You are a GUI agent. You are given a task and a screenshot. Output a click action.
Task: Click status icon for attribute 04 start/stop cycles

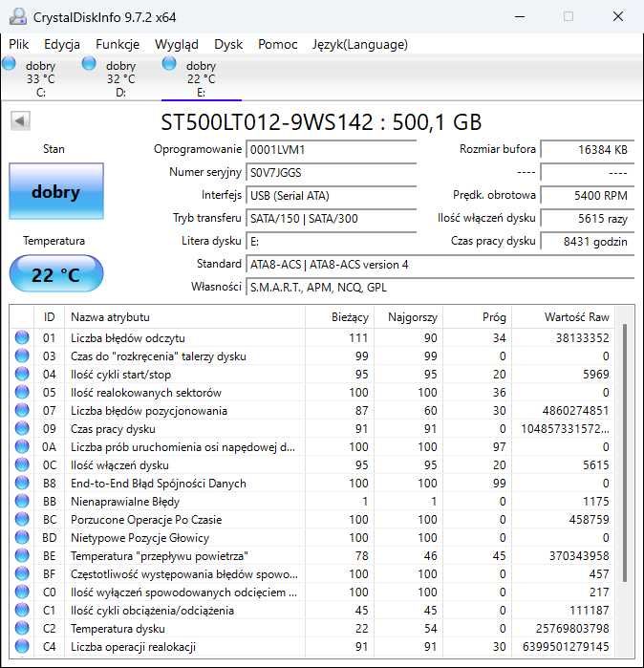22,374
